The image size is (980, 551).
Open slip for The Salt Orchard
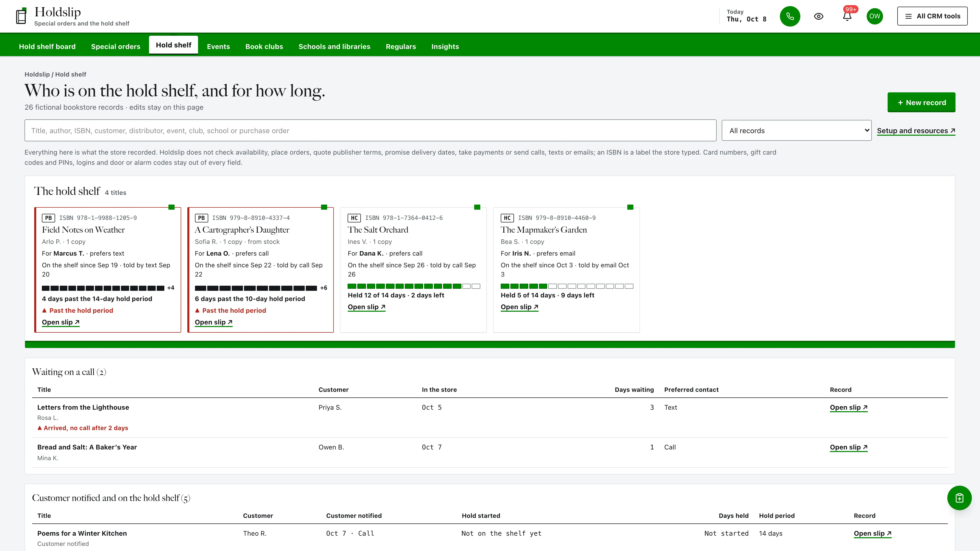coord(366,307)
